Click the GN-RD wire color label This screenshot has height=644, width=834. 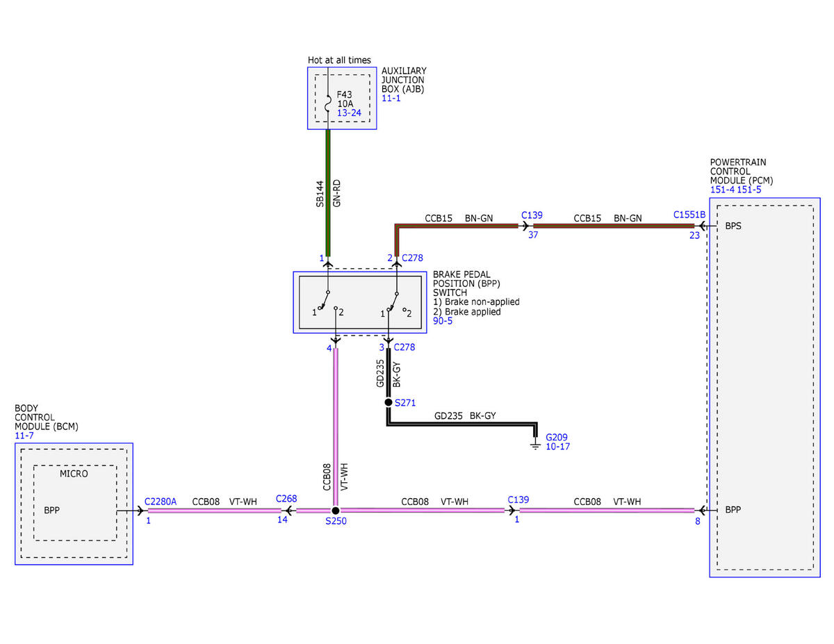[337, 195]
